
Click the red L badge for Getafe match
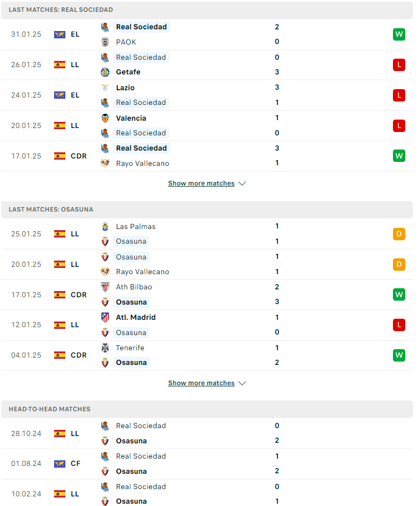[x=399, y=65]
